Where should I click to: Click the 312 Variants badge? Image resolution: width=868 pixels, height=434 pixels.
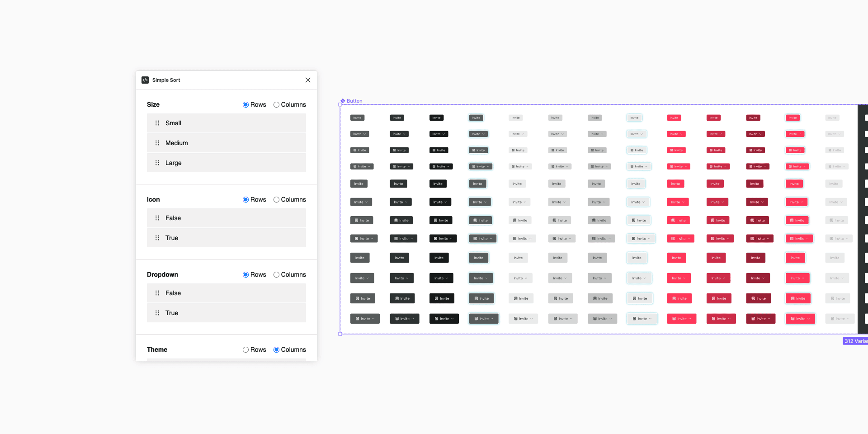[855, 341]
